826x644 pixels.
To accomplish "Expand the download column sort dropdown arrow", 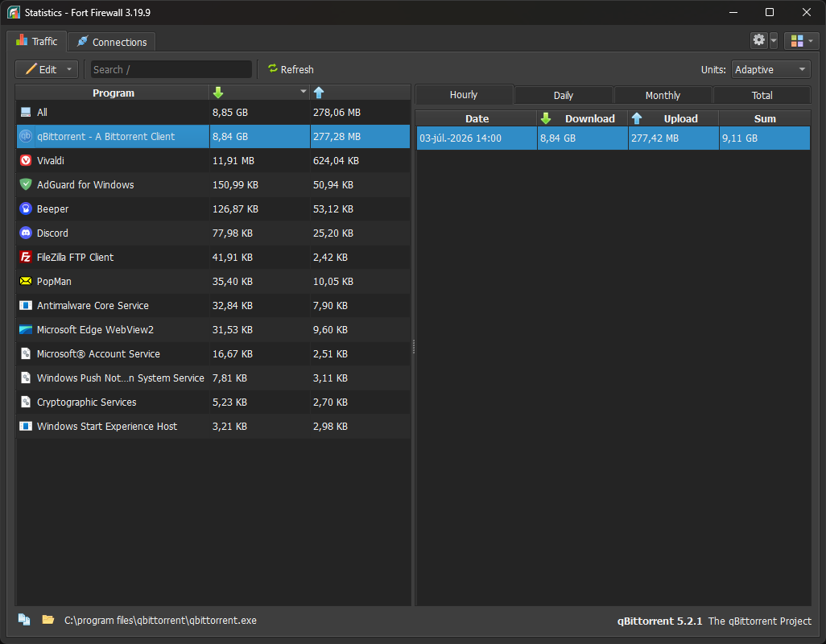I will point(303,92).
